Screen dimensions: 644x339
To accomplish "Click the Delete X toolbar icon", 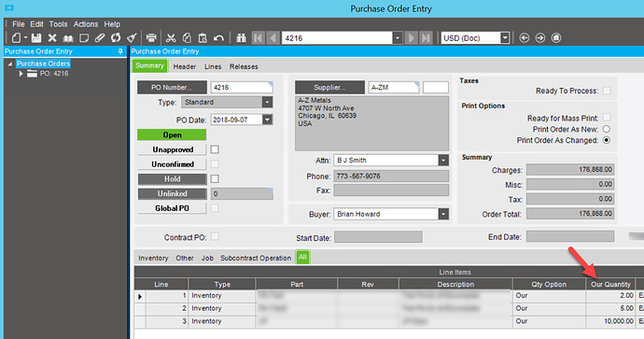I will point(52,38).
